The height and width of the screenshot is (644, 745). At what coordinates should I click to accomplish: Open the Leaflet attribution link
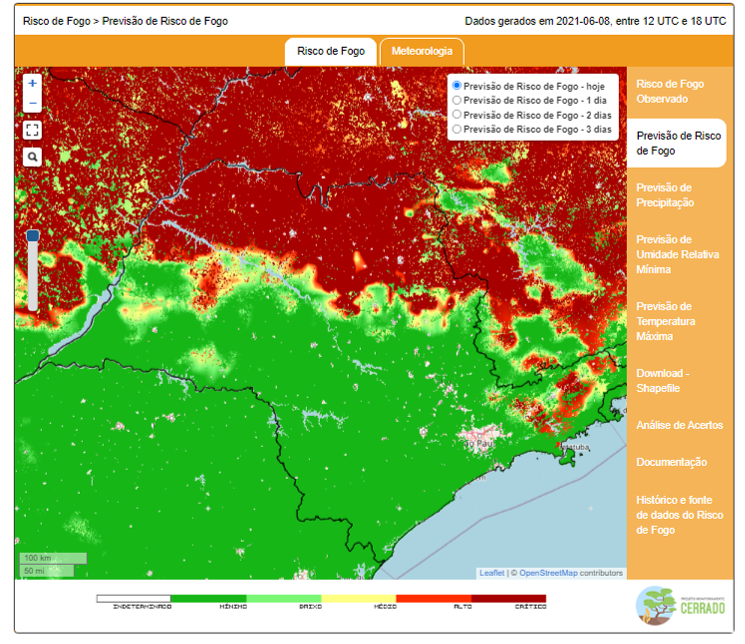click(x=491, y=573)
